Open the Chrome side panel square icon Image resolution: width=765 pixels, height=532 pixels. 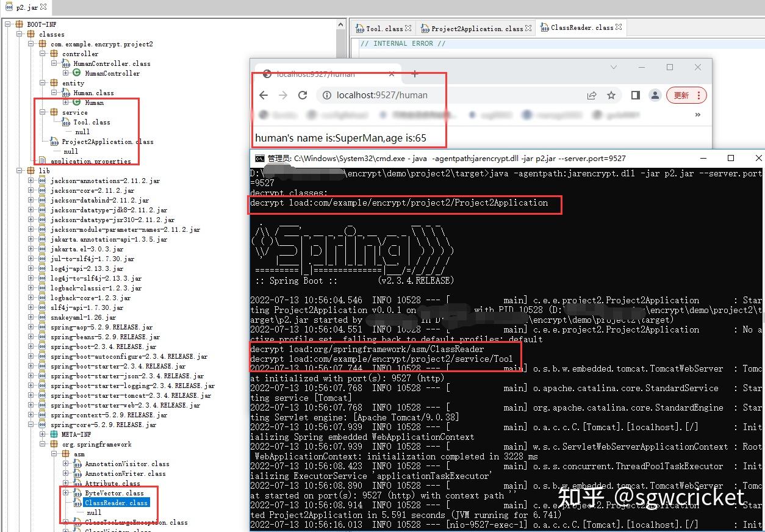click(x=634, y=95)
